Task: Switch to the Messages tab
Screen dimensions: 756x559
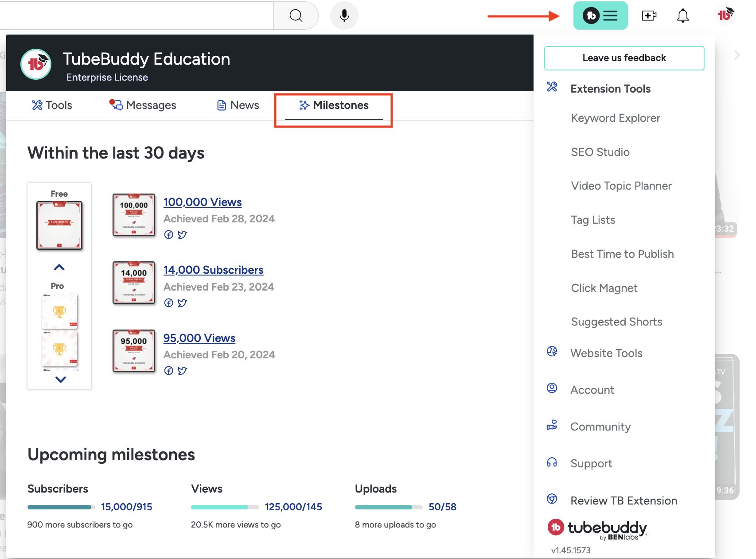Action: pyautogui.click(x=142, y=105)
